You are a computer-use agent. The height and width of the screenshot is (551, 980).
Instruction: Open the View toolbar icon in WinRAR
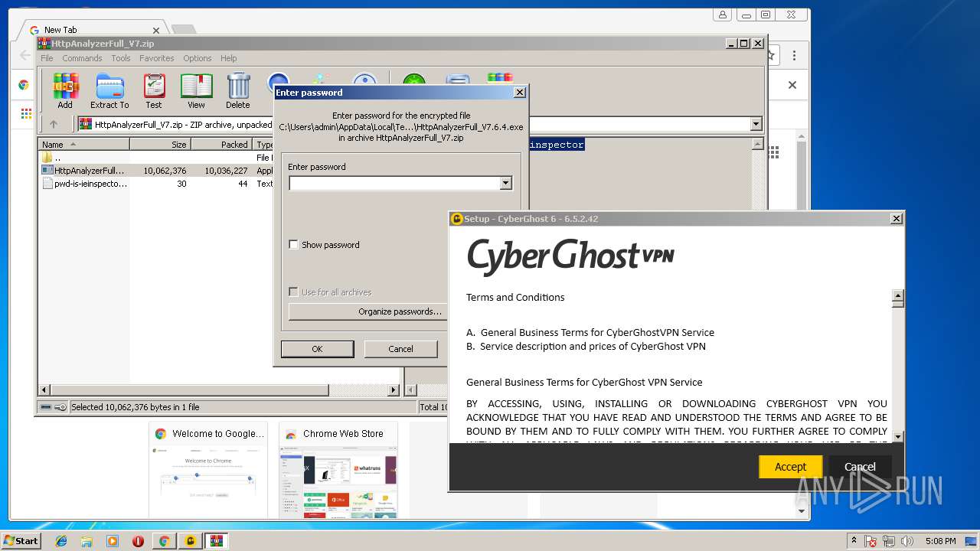point(196,91)
